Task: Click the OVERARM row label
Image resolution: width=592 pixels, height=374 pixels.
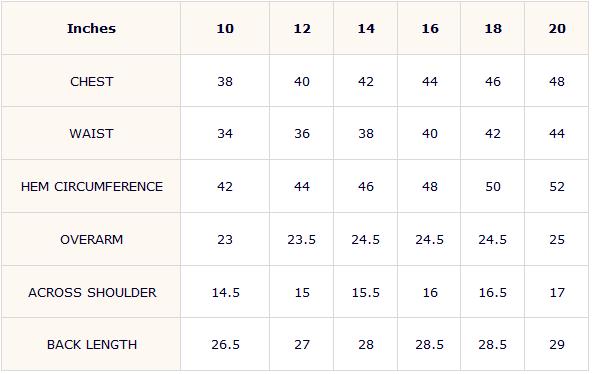Action: point(91,240)
